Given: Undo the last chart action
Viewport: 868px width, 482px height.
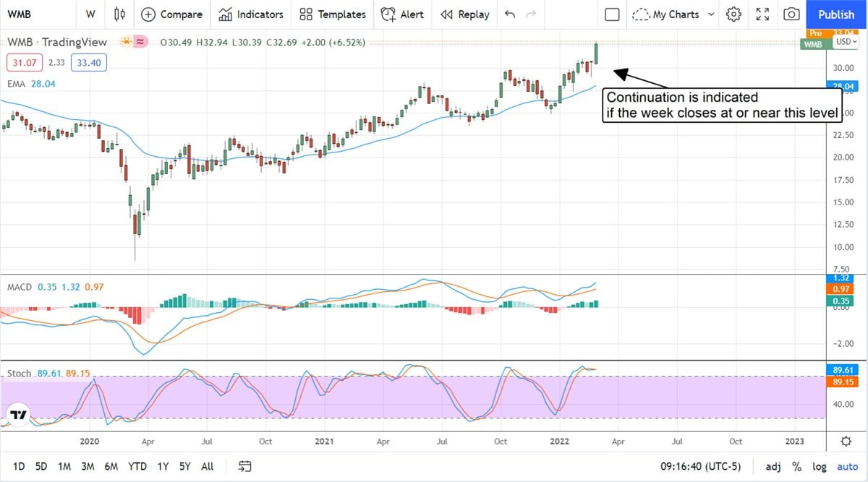Looking at the screenshot, I should click(x=510, y=14).
